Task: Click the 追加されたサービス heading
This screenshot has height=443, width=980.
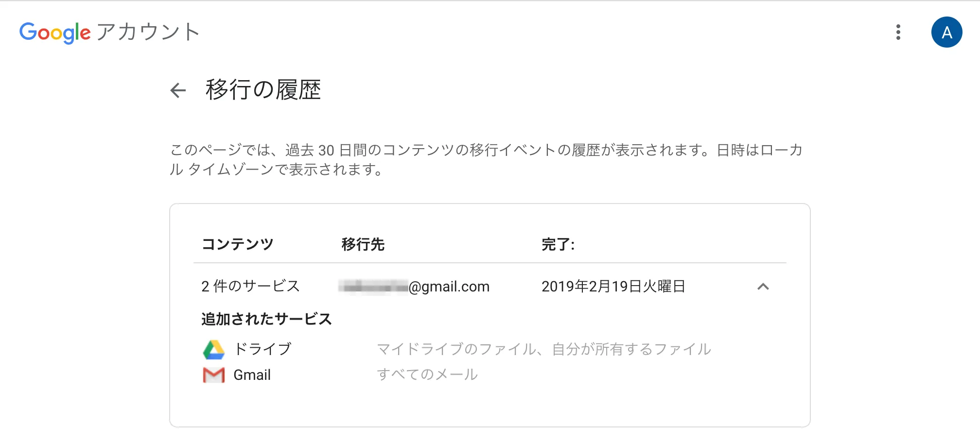Action: (x=266, y=319)
